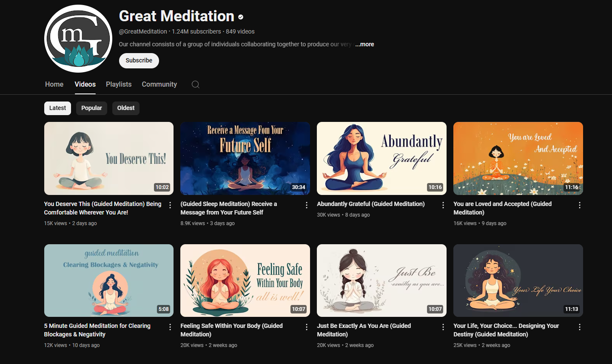The width and height of the screenshot is (612, 364).
Task: Open options menu for Clearing Blockages video
Action: (x=170, y=327)
